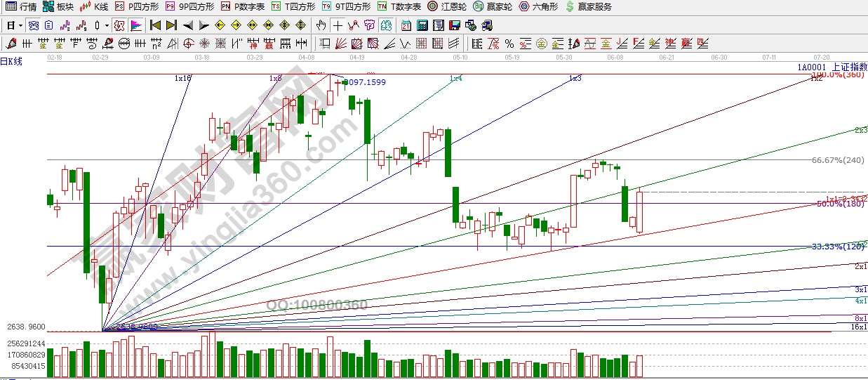Open the candlestick style dropdown arrow

[107, 26]
